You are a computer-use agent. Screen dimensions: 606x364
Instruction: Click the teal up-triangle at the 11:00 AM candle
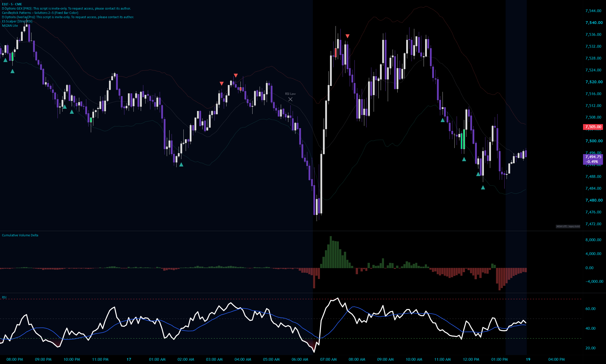[443, 120]
